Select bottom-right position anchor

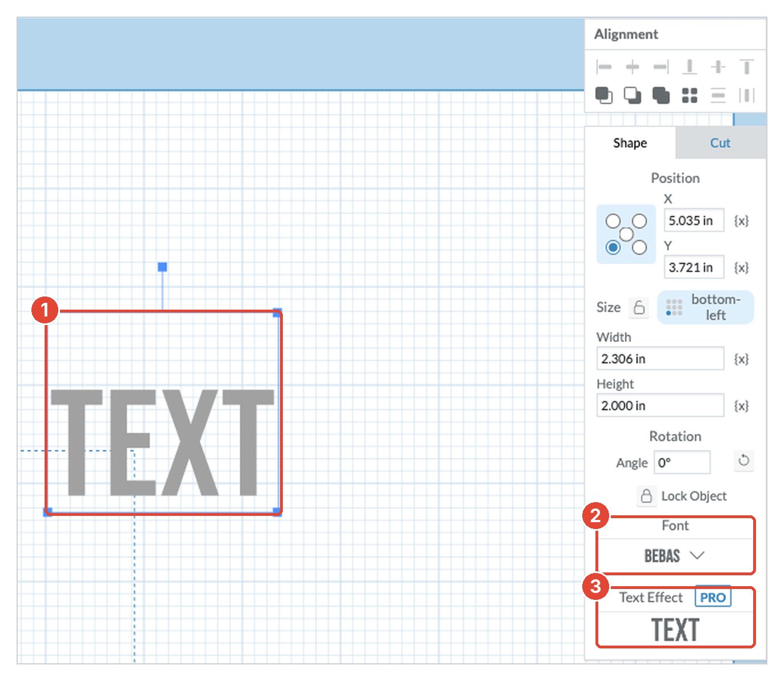click(x=639, y=247)
